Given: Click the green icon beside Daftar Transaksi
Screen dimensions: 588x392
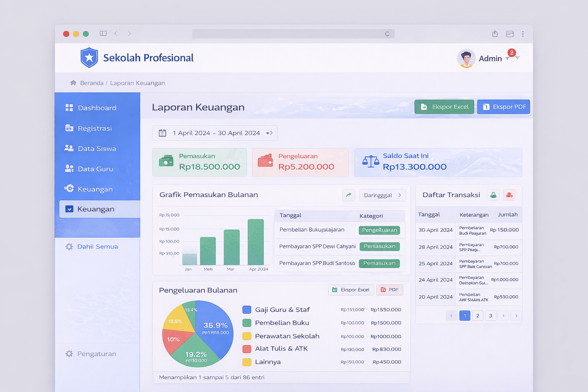Looking at the screenshot, I should [493, 195].
